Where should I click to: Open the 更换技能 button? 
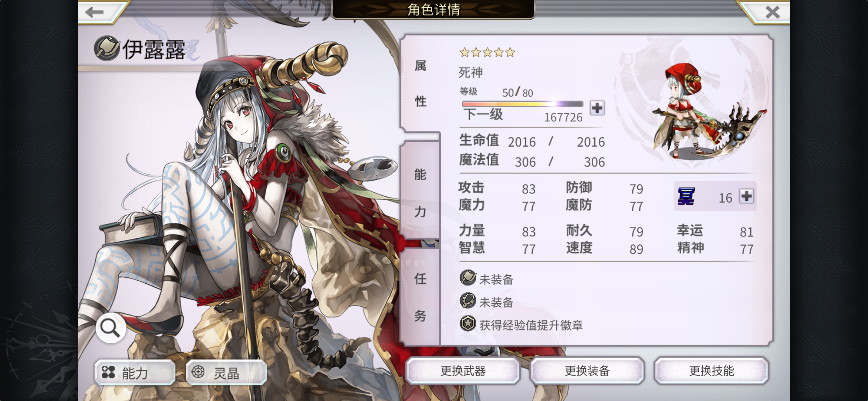point(711,371)
